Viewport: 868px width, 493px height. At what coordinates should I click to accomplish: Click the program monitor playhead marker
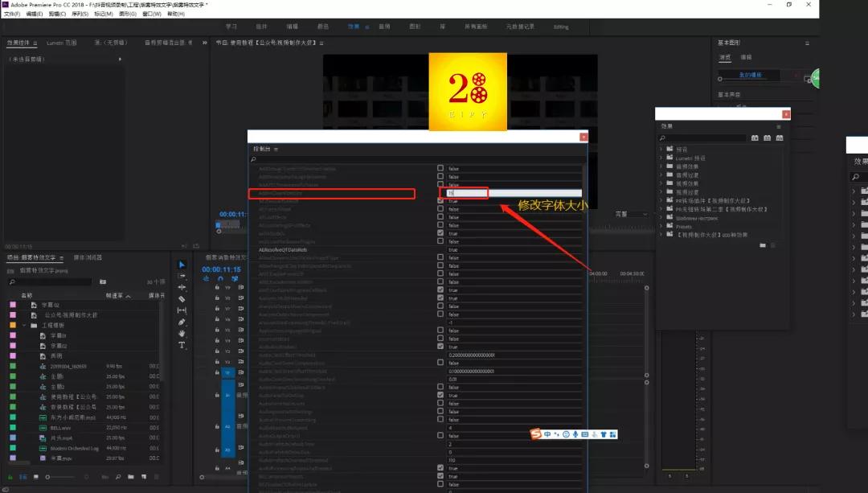[218, 225]
